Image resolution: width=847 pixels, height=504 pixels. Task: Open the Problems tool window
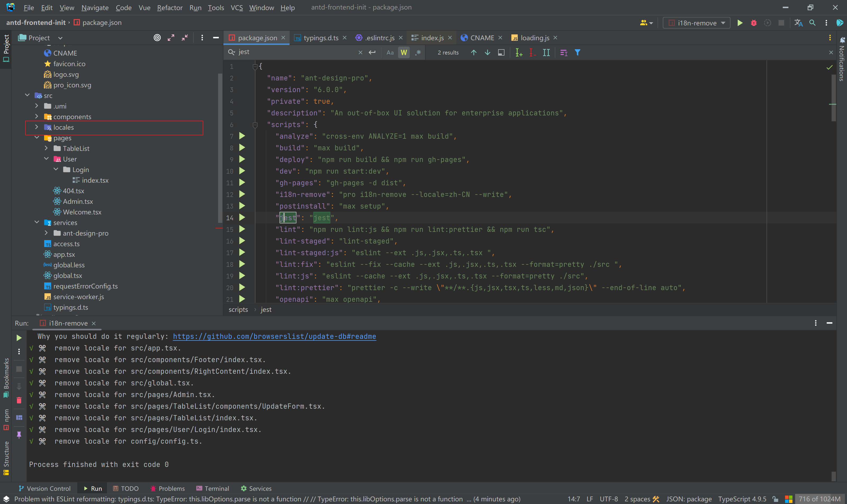168,488
